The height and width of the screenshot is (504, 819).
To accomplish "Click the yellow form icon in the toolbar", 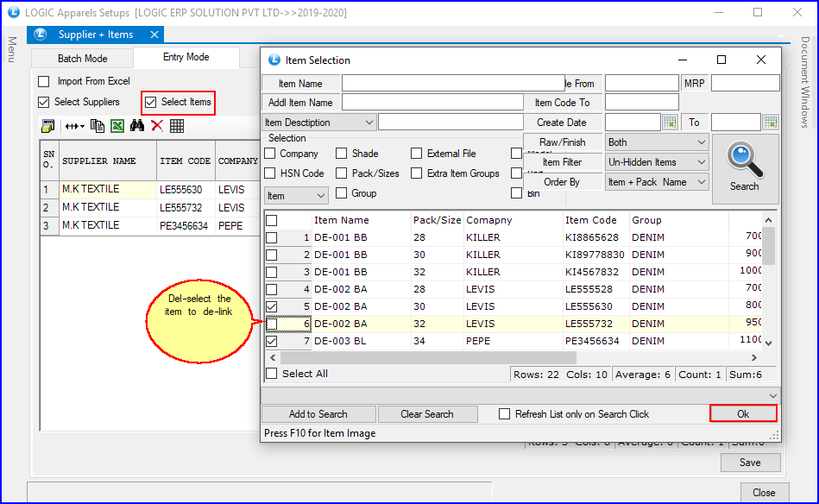I will pyautogui.click(x=48, y=126).
